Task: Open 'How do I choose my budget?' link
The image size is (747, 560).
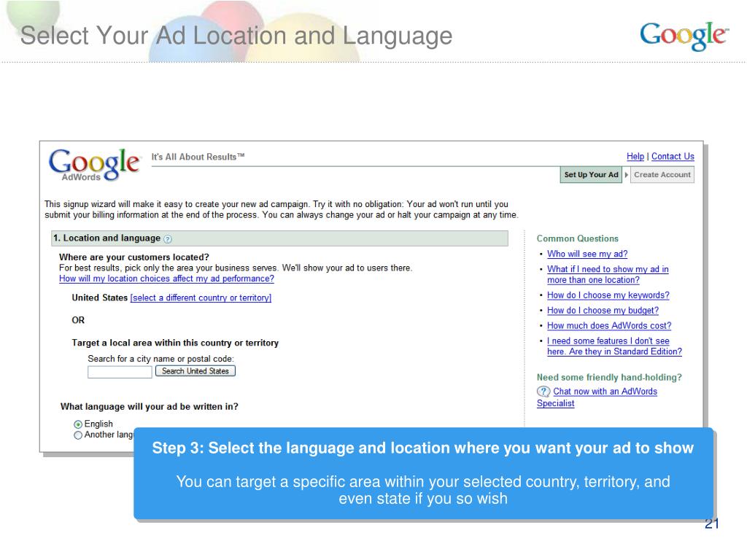Action: point(603,311)
